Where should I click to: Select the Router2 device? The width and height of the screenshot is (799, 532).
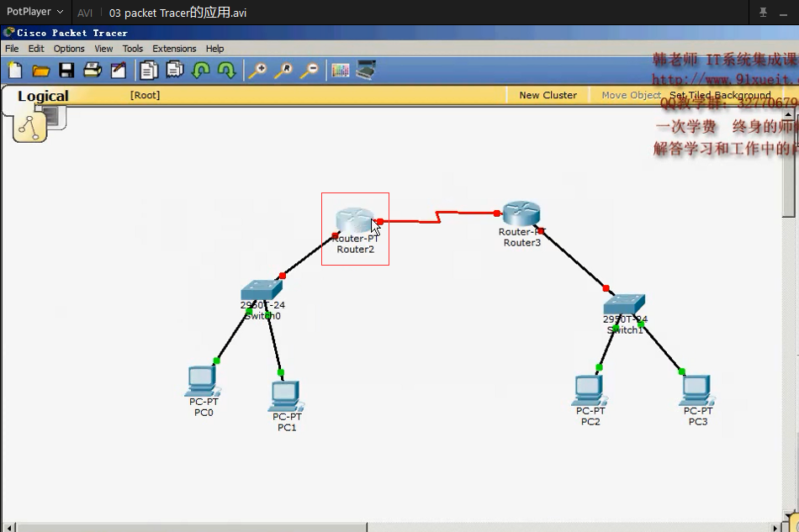[x=355, y=220]
